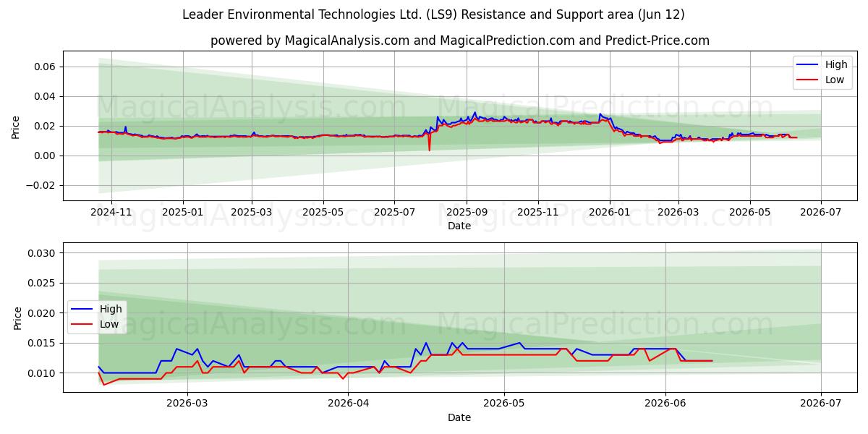This screenshot has height=434, width=868.
Task: Click the 'Price' y-axis title of top chart
Action: click(16, 126)
